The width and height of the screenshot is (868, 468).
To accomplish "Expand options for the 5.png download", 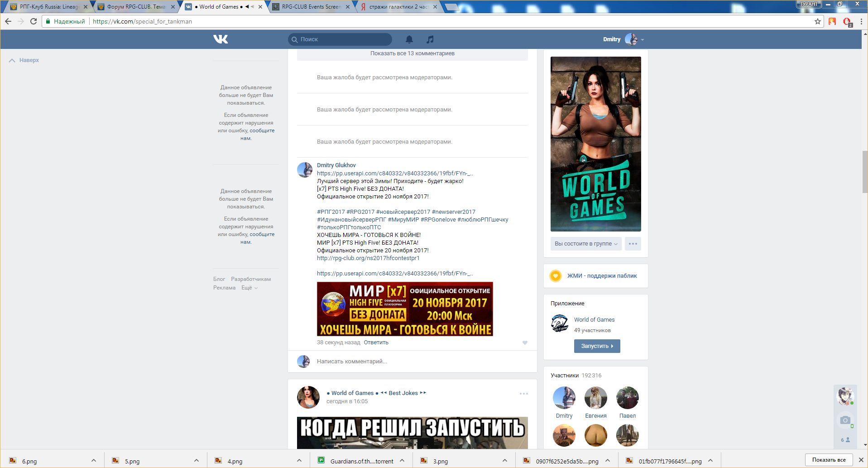I will pyautogui.click(x=197, y=461).
